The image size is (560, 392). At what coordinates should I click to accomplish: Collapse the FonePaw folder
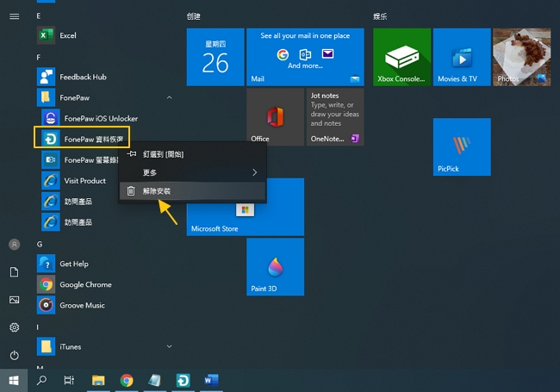tap(169, 97)
